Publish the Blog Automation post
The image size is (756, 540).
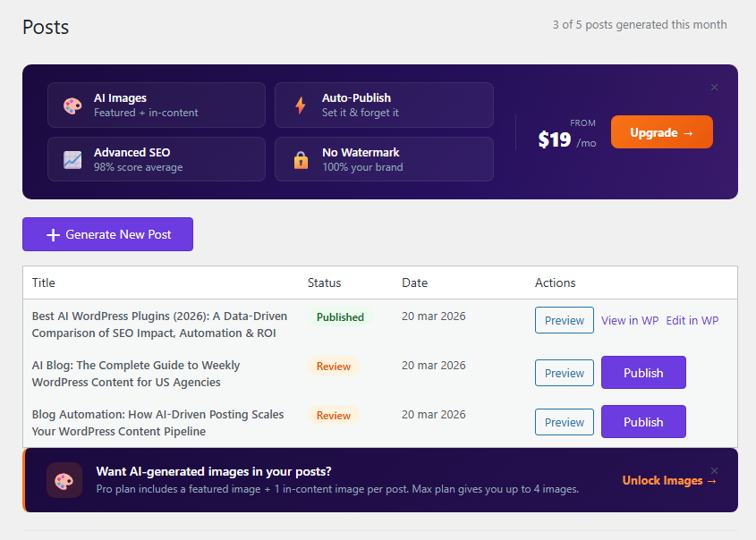643,421
